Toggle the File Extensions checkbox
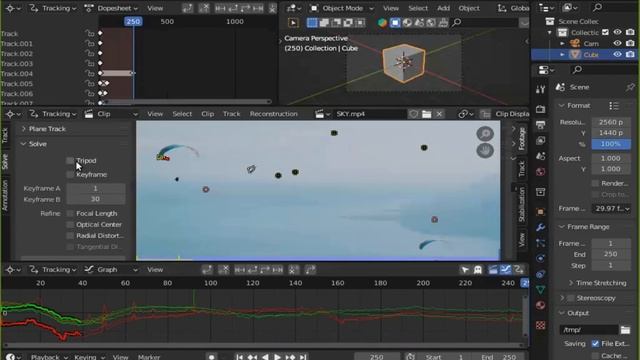This screenshot has width=640, height=360. [x=595, y=344]
